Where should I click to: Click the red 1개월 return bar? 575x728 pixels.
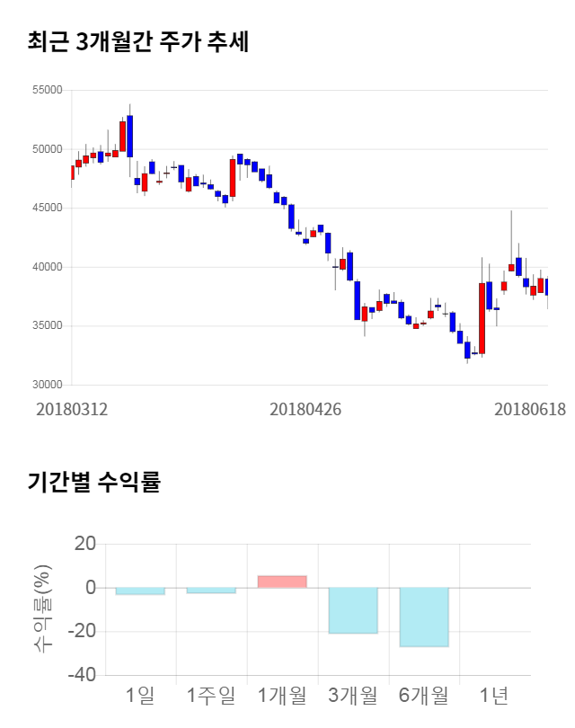tap(282, 582)
